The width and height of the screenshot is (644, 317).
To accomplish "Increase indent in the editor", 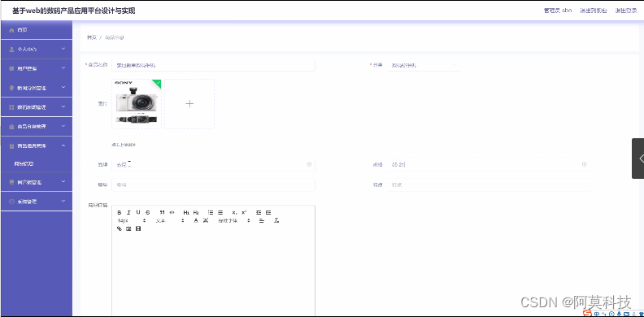I will [x=268, y=212].
